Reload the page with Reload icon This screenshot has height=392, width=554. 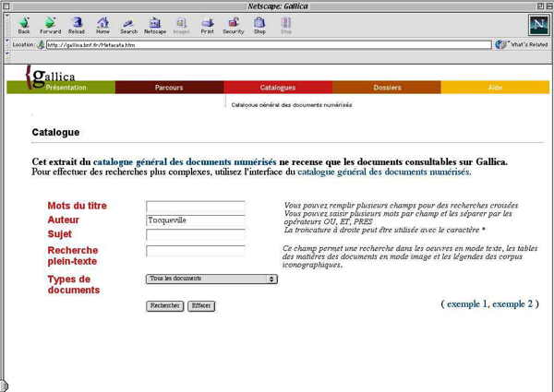point(77,26)
